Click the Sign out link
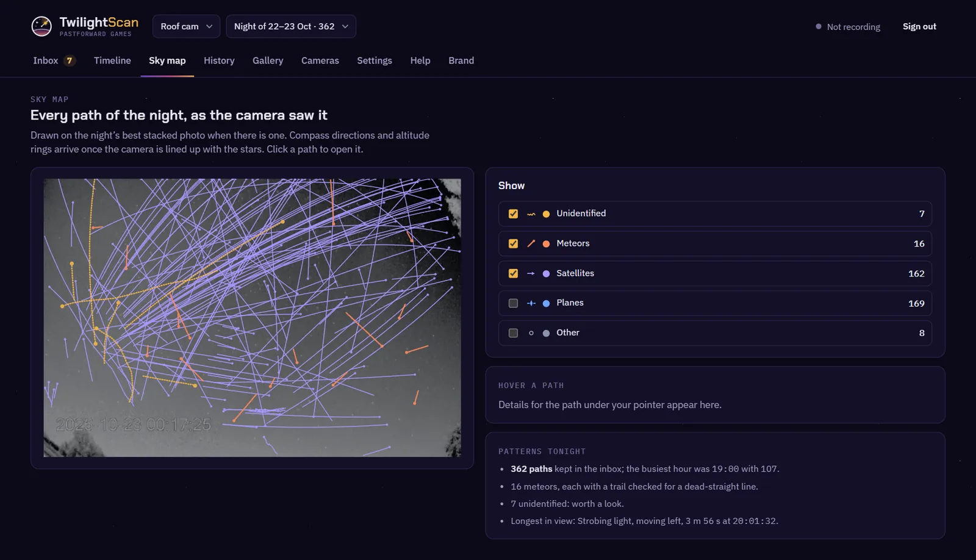 (919, 26)
